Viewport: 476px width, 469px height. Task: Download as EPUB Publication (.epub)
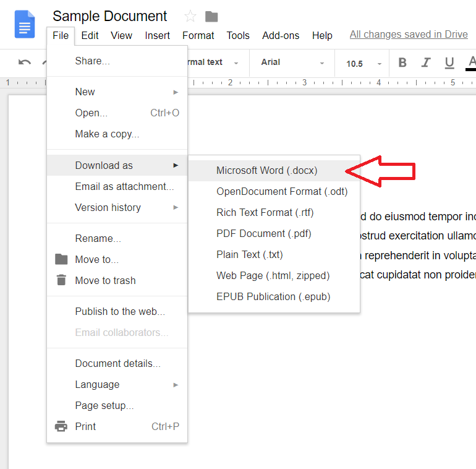274,296
